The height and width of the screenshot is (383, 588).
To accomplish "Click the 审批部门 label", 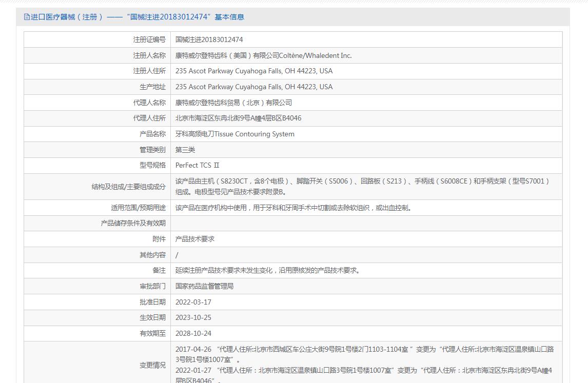I will [x=152, y=286].
